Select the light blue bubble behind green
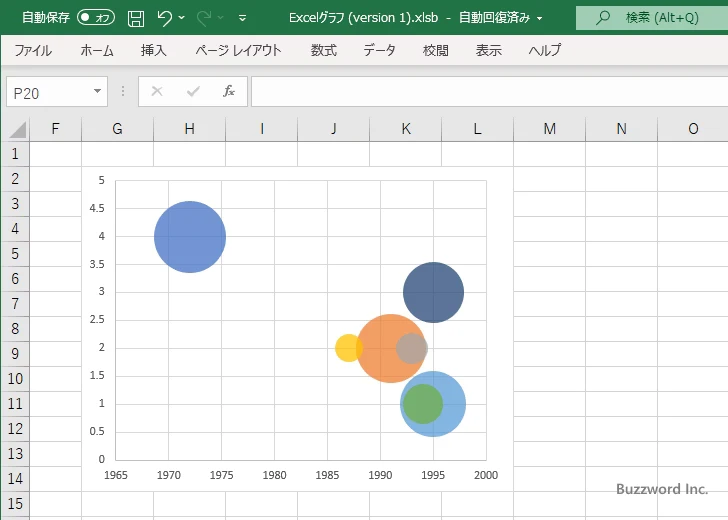 pos(454,404)
